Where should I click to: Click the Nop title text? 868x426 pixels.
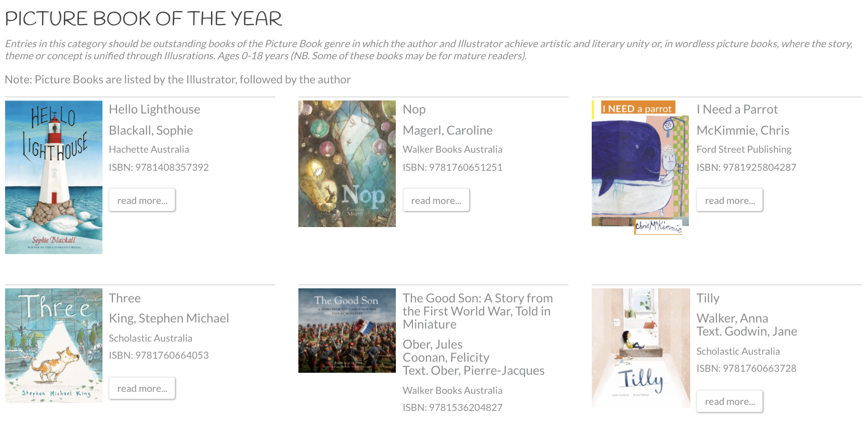tap(414, 110)
